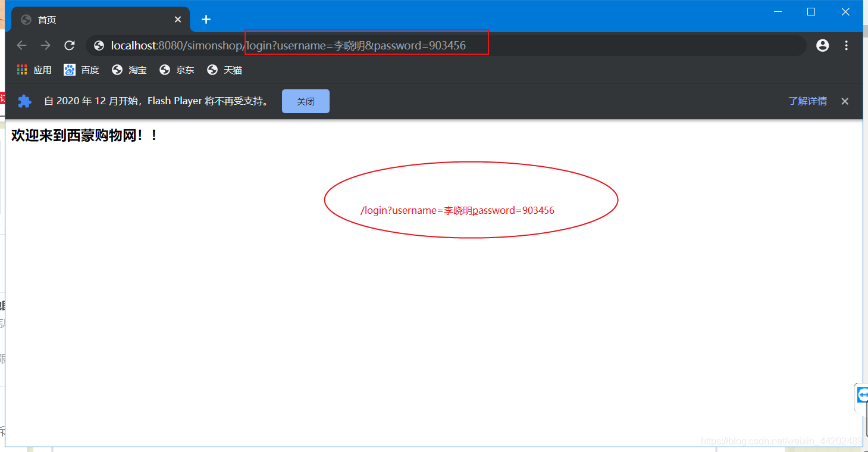Viewport: 868px width, 452px height.
Task: Open the 百度 bookmark
Action: click(82, 70)
